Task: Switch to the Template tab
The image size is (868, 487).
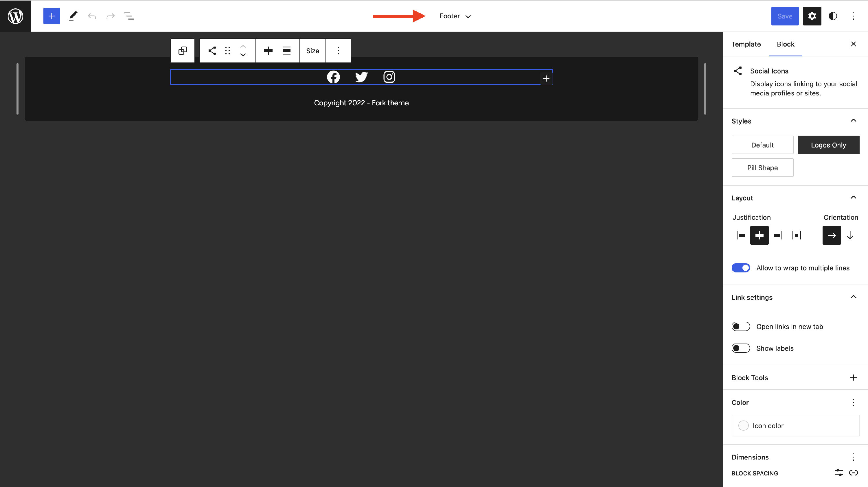Action: [x=746, y=44]
